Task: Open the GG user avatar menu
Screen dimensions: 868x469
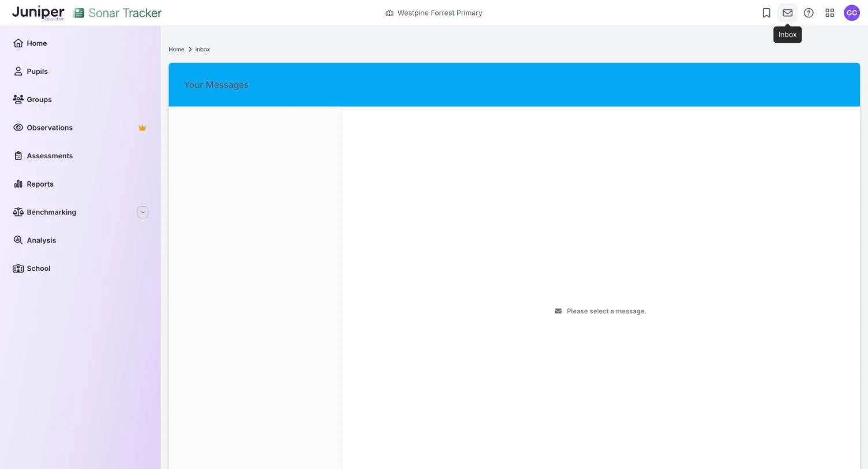Action: click(852, 13)
